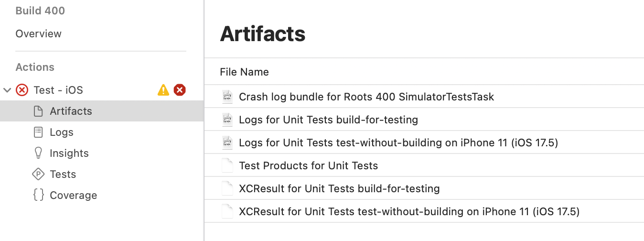
Task: Click the Test Products blank file icon
Action: point(227,165)
